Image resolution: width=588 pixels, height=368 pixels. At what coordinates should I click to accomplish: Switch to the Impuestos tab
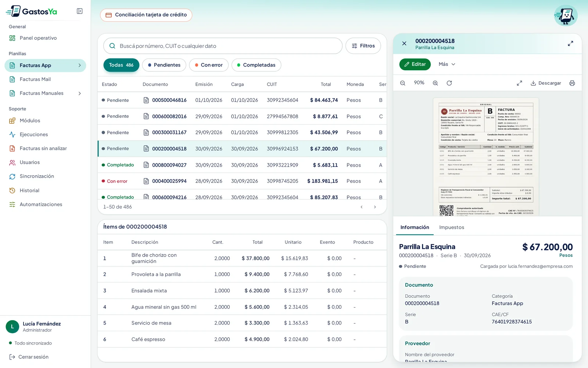click(x=452, y=227)
